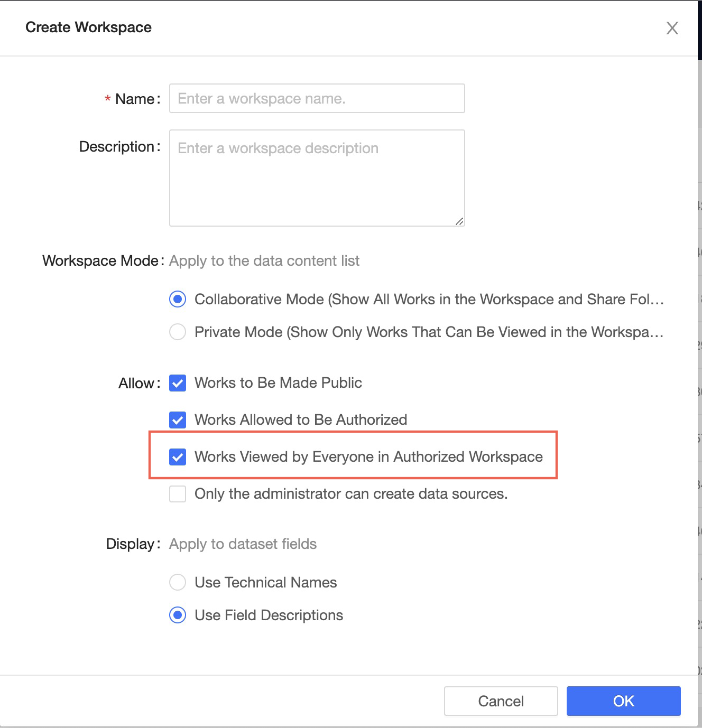Select the Private Mode radio button
Image resolution: width=702 pixels, height=728 pixels.
point(178,332)
